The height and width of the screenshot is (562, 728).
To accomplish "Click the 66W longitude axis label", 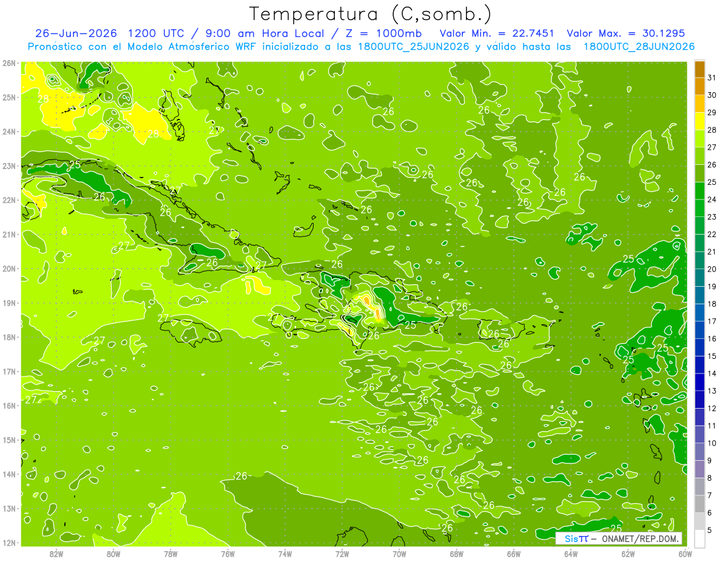I will [x=513, y=554].
